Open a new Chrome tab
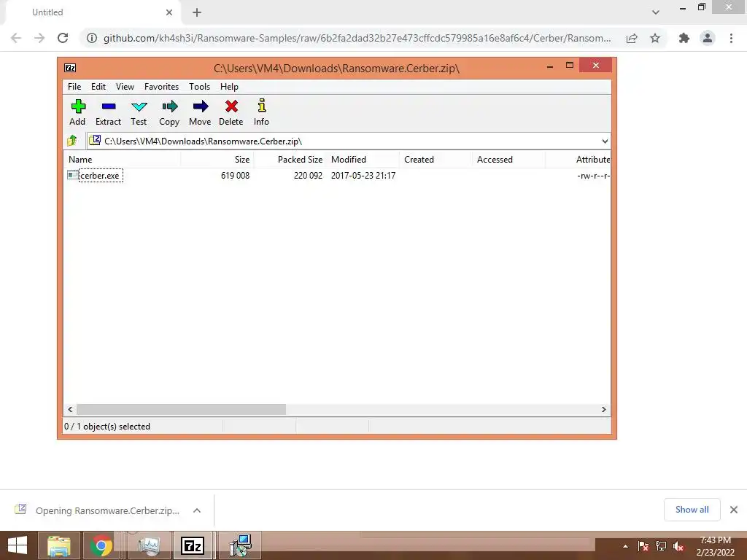The width and height of the screenshot is (747, 560). pyautogui.click(x=197, y=12)
